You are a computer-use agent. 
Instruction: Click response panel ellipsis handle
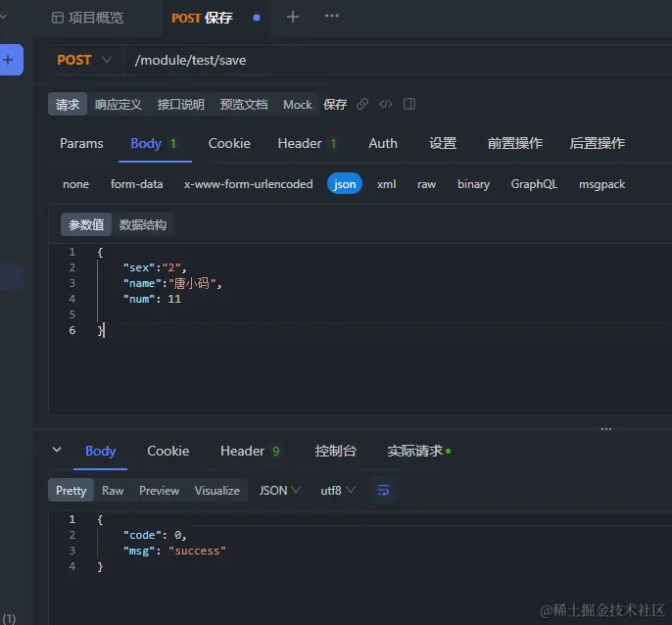tap(606, 429)
